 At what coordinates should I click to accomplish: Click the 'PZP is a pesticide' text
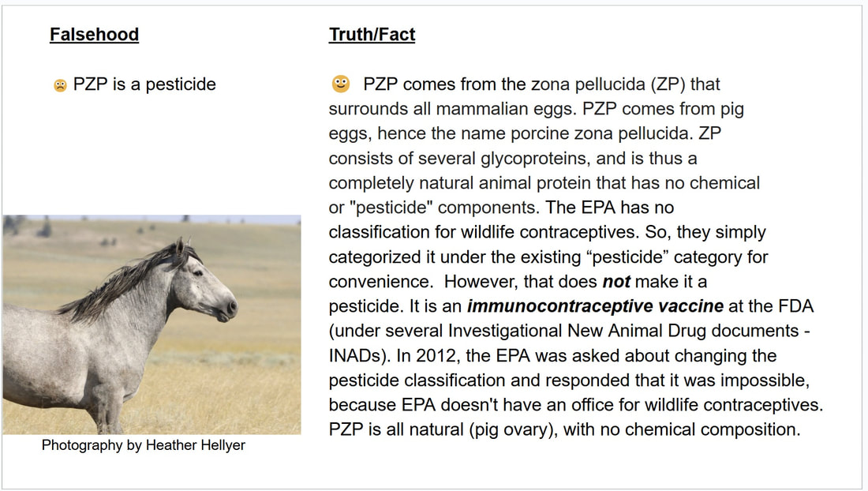click(x=144, y=84)
